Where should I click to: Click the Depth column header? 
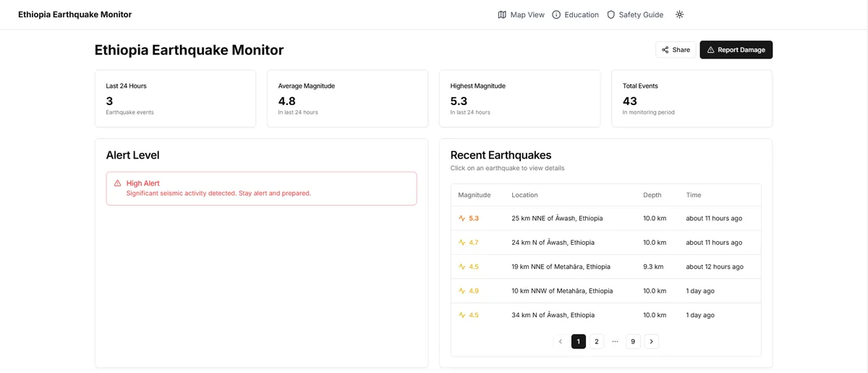[652, 195]
